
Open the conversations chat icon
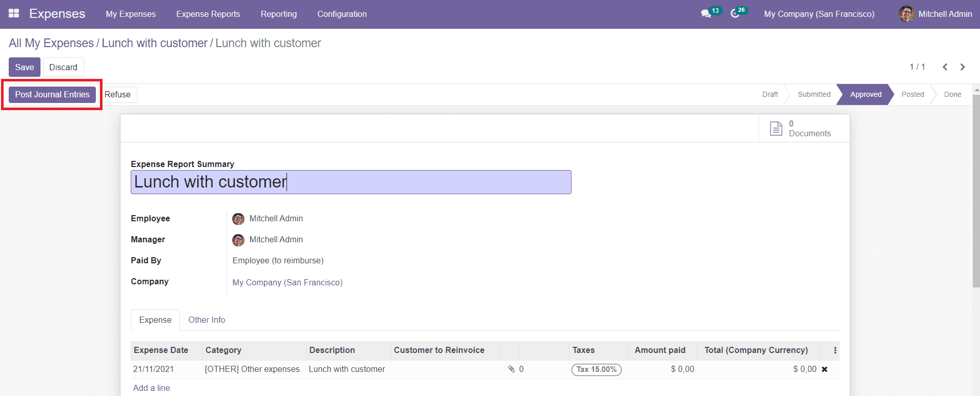point(706,14)
